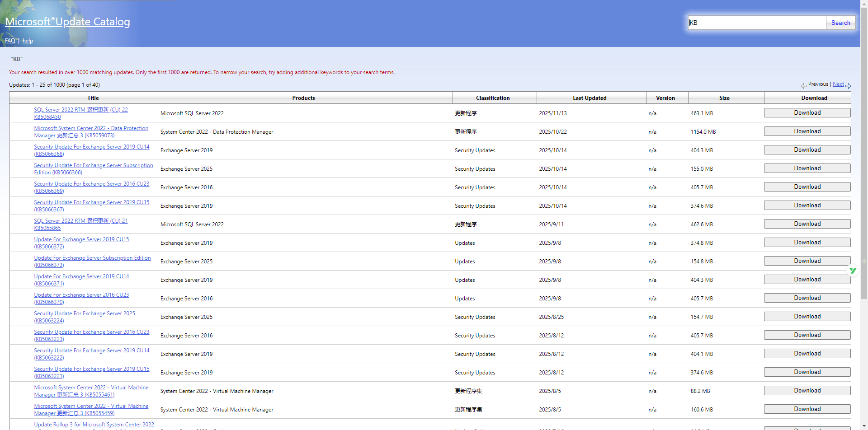Go to the Next results page link
Image resolution: width=868 pixels, height=430 pixels.
(x=838, y=84)
